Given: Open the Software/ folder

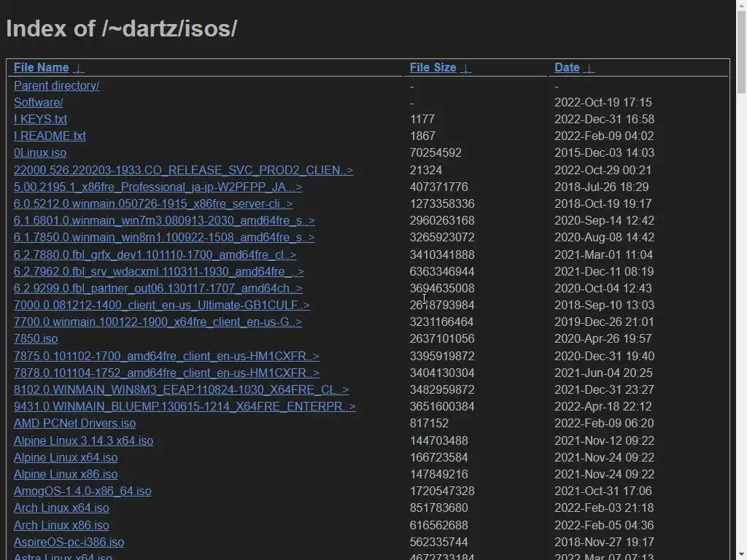Looking at the screenshot, I should tap(39, 102).
